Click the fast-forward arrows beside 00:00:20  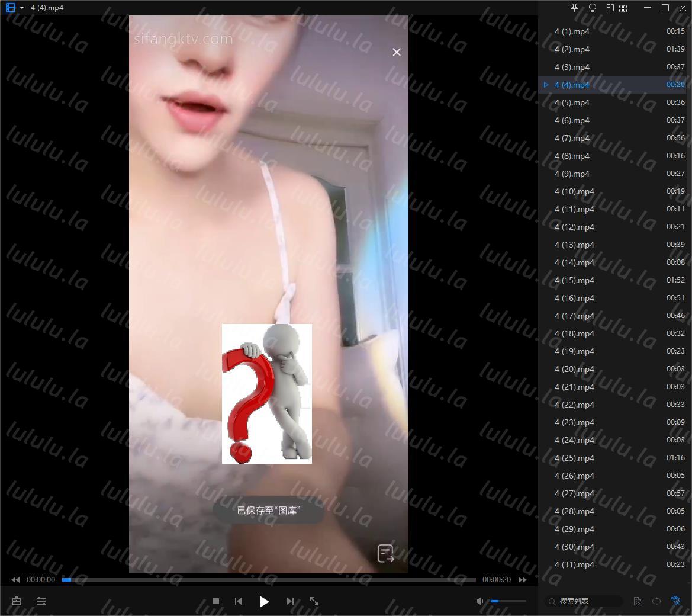522,580
